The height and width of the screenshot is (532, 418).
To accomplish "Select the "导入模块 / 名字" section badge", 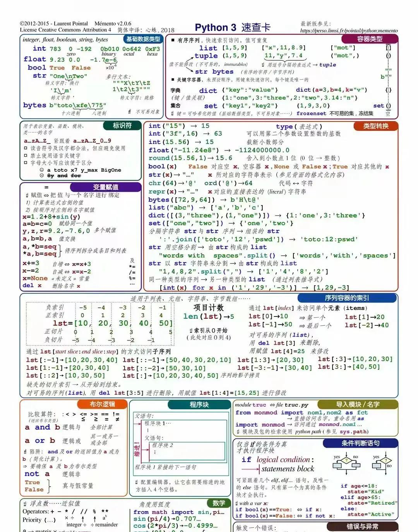I will click(x=358, y=404).
